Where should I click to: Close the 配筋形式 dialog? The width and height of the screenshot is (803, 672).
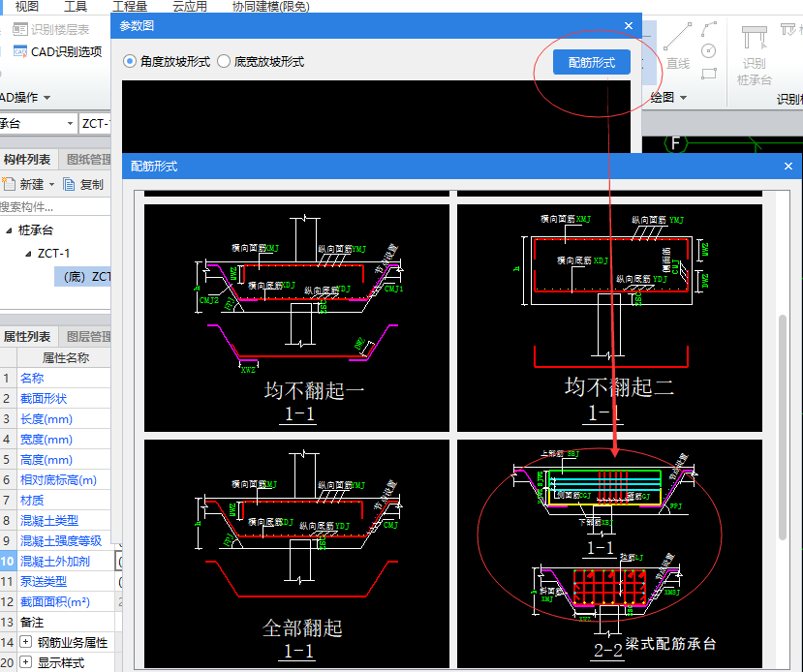[788, 166]
